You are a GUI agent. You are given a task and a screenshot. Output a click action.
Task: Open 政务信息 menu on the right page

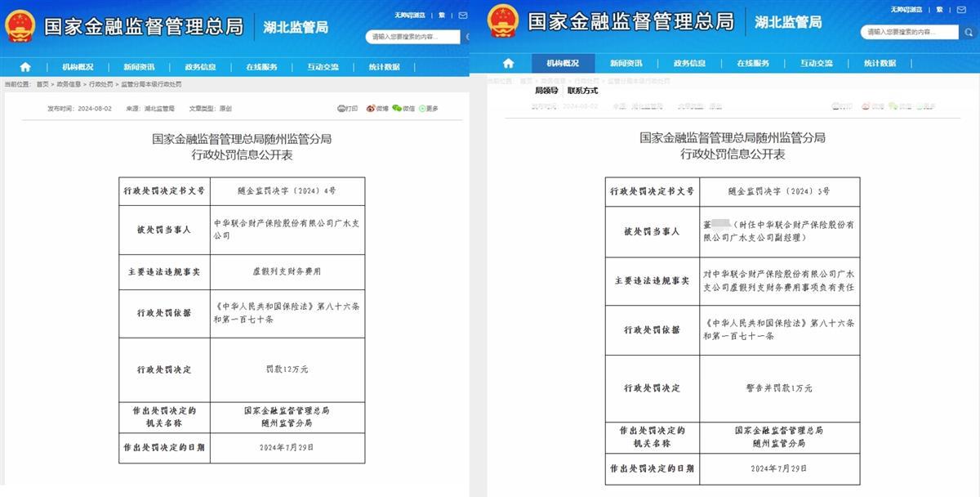(690, 63)
